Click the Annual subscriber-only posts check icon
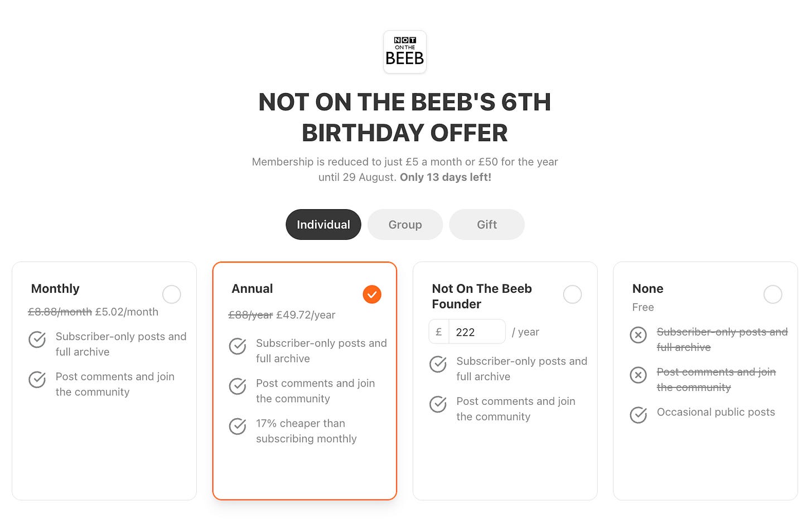Screen dimensions: 812x523 [x=238, y=346]
